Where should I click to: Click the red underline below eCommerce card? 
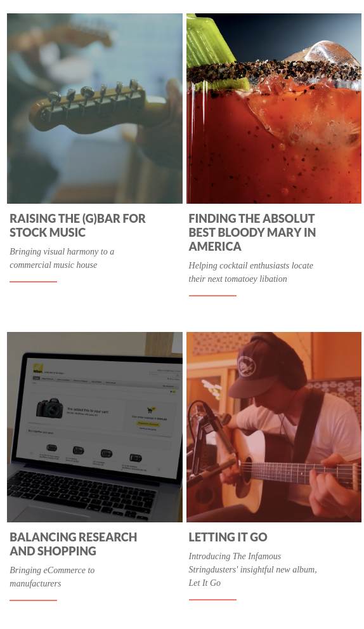pyautogui.click(x=33, y=600)
